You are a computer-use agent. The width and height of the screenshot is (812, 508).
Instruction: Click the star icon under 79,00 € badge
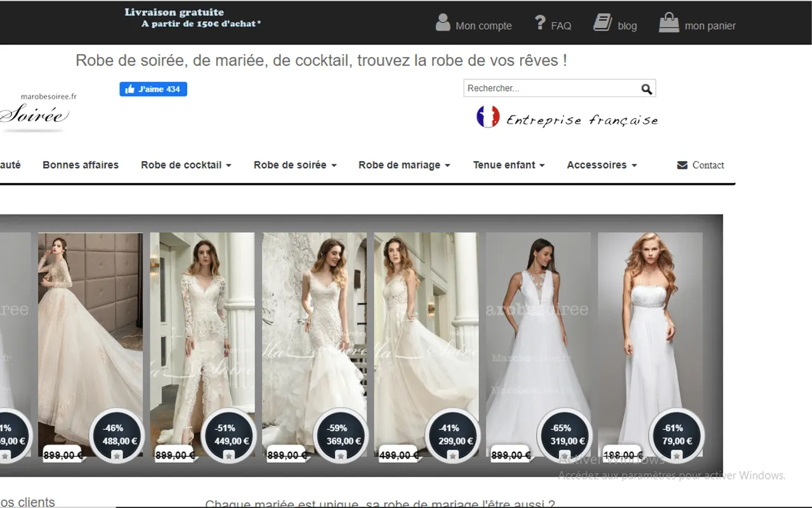tap(676, 455)
